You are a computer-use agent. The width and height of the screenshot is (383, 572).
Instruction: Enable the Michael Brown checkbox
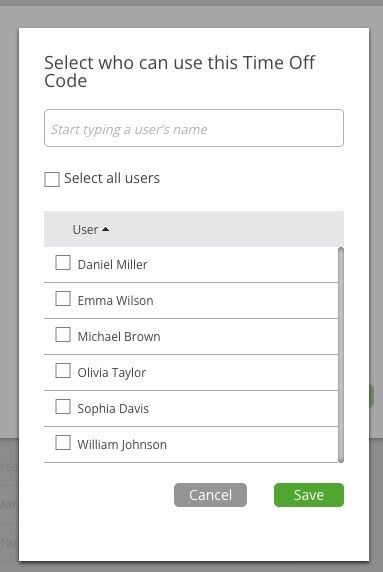(63, 335)
